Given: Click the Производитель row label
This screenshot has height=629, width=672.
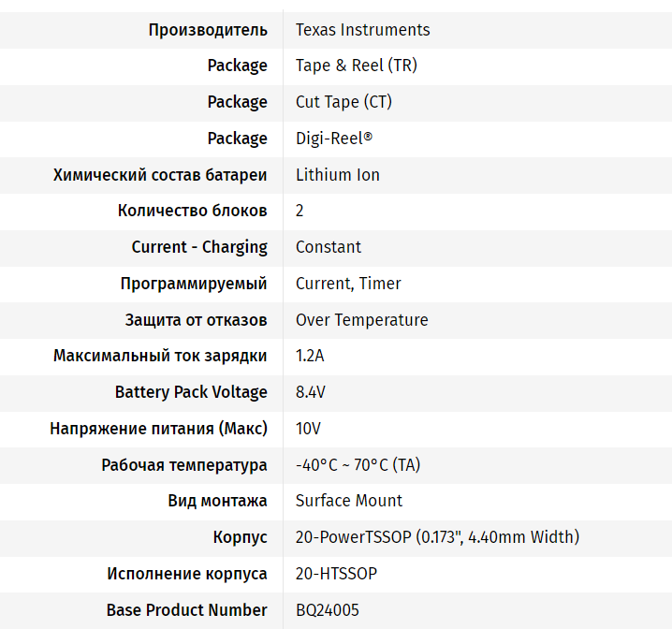Looking at the screenshot, I should coord(208,30).
